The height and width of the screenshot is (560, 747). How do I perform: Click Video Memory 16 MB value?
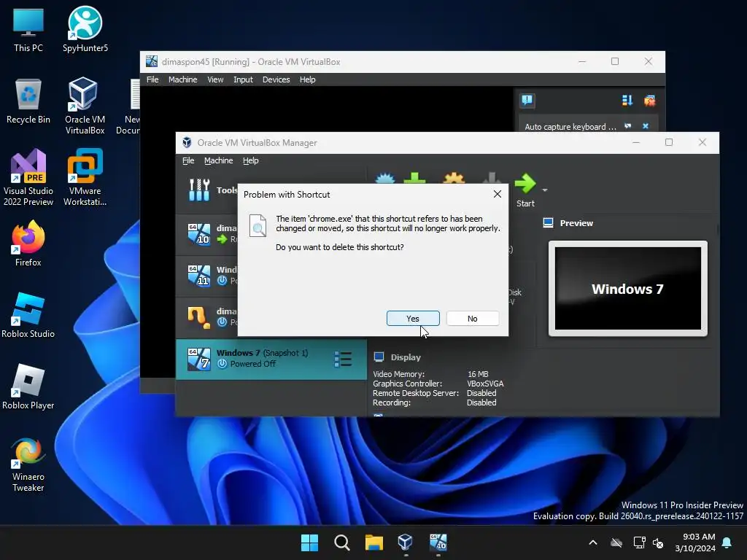[x=478, y=374]
